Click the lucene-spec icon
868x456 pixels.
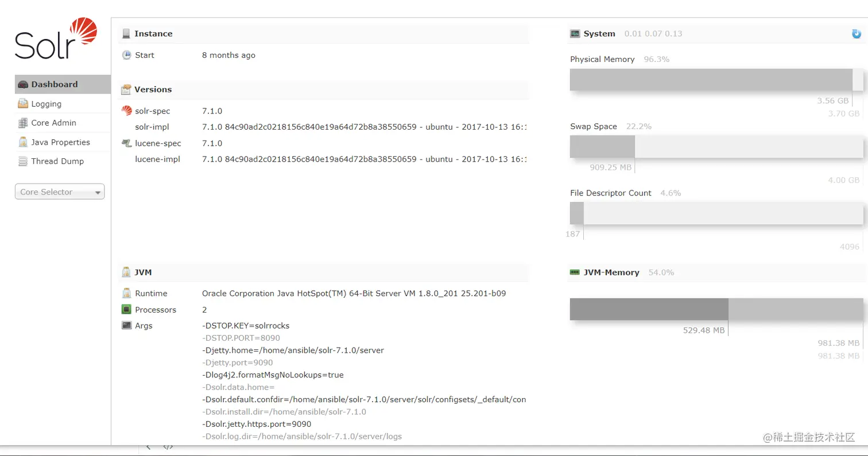pos(126,143)
